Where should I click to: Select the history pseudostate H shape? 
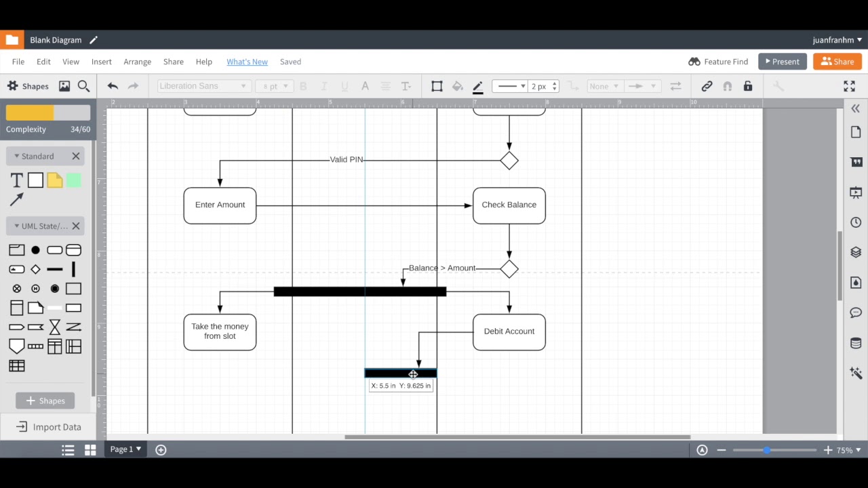(35, 289)
